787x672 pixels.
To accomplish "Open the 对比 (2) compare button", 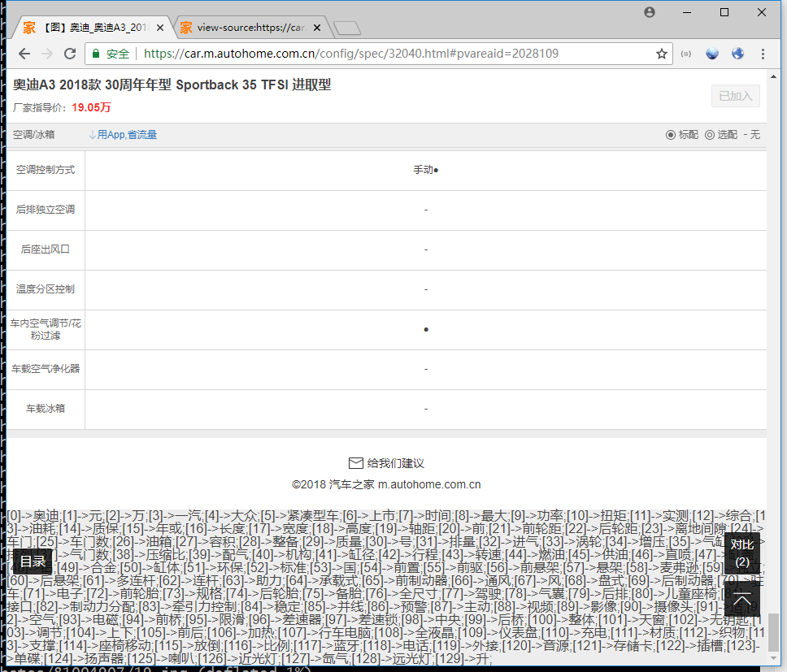I will coord(741,553).
